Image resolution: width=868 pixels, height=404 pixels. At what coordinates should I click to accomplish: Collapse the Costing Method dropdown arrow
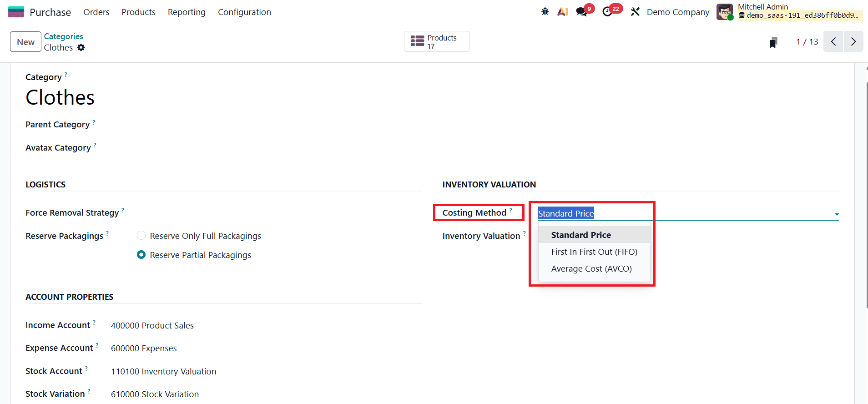tap(837, 214)
